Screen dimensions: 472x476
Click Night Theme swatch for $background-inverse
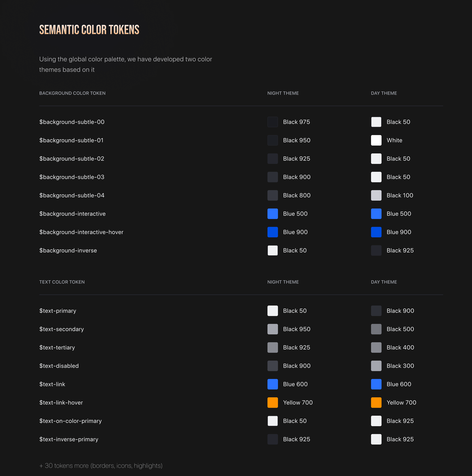272,250
